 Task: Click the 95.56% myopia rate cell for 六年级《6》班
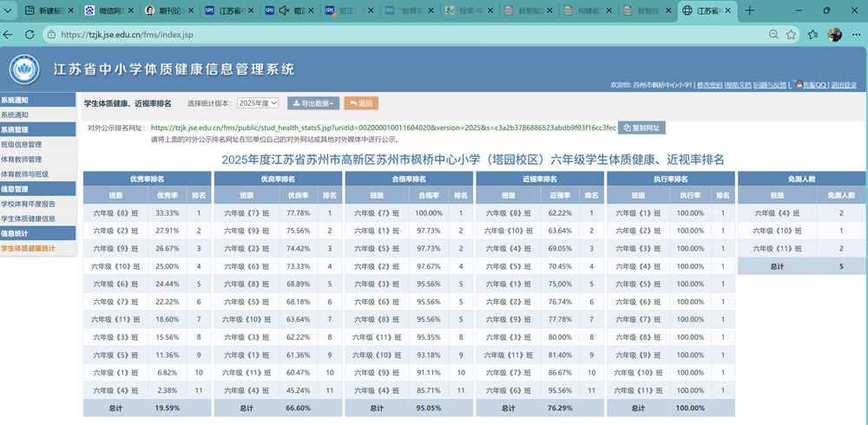pyautogui.click(x=560, y=390)
